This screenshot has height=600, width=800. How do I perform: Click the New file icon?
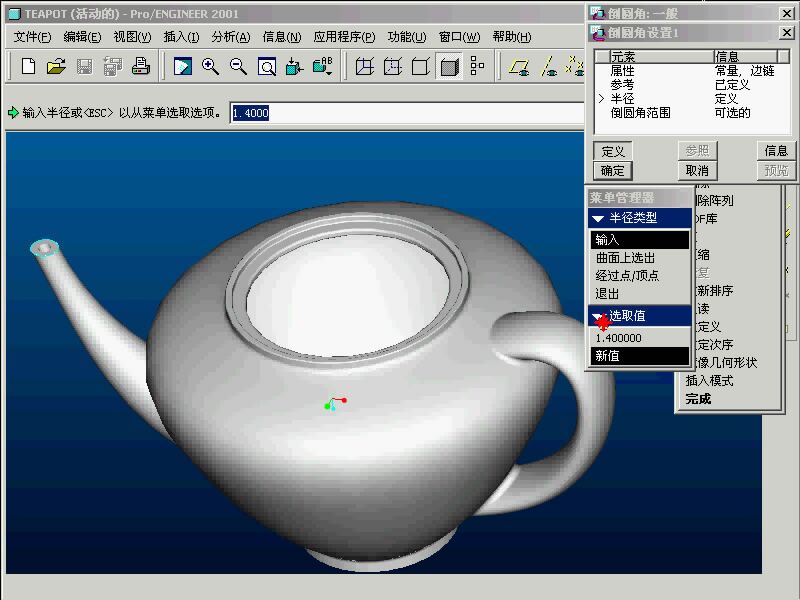point(28,67)
